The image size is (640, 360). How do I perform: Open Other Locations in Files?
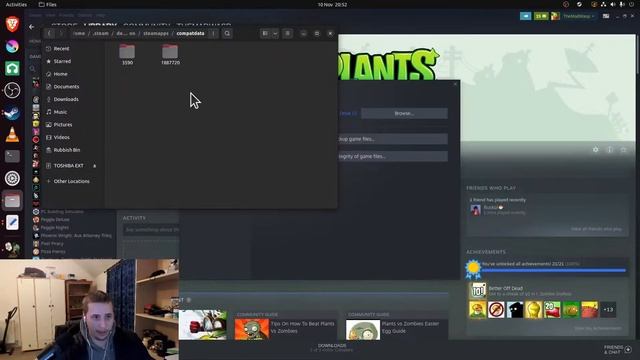(73, 181)
